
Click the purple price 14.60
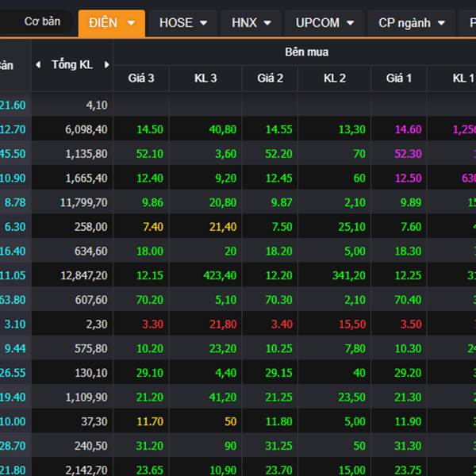pos(408,129)
